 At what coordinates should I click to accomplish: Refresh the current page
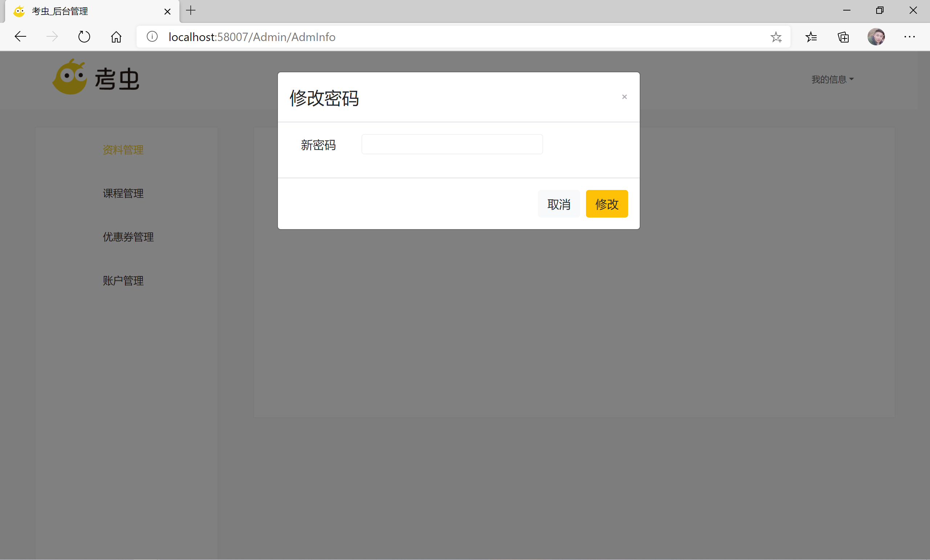coord(84,37)
